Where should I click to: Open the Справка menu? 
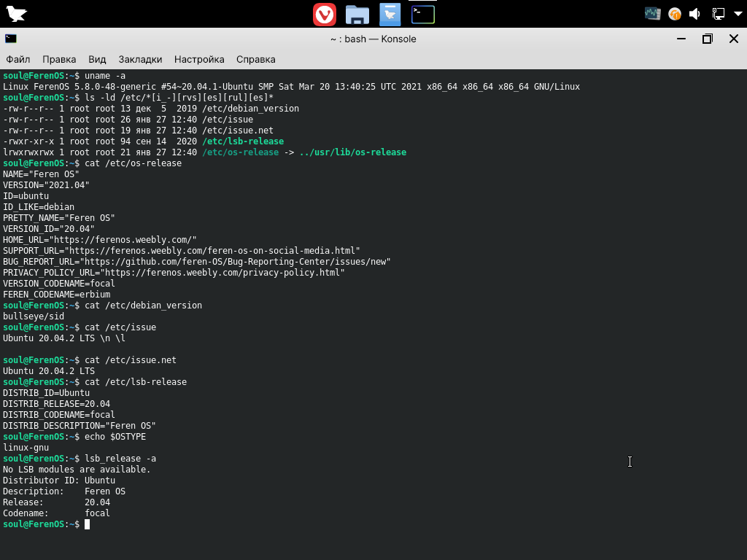[256, 60]
